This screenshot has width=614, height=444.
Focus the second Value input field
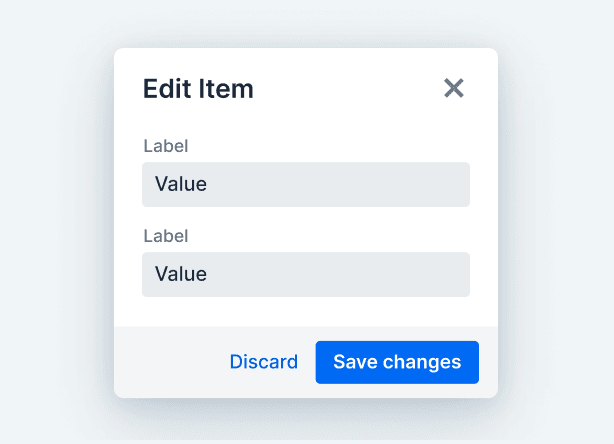tap(306, 274)
